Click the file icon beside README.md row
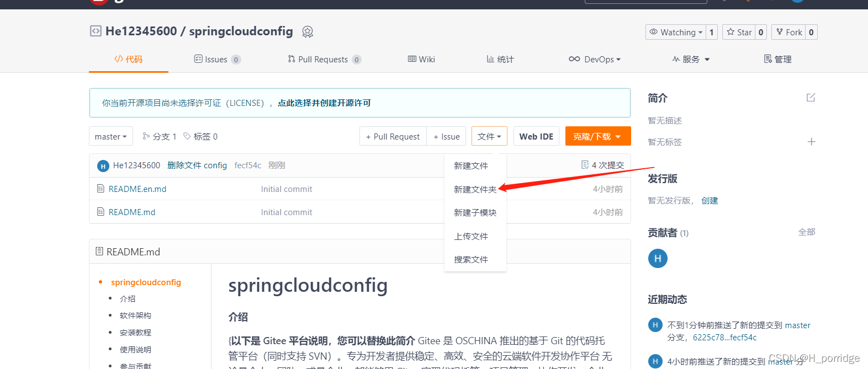 [x=100, y=212]
